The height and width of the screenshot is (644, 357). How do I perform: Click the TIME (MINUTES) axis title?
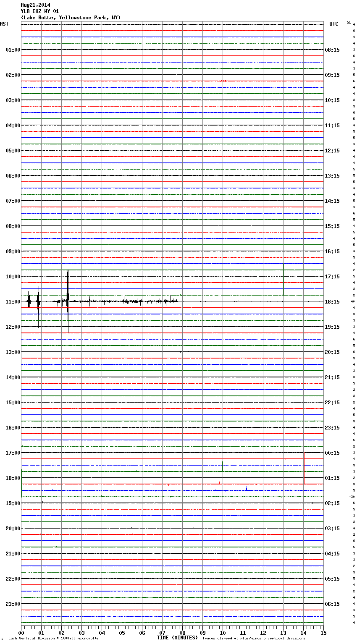(x=177, y=638)
